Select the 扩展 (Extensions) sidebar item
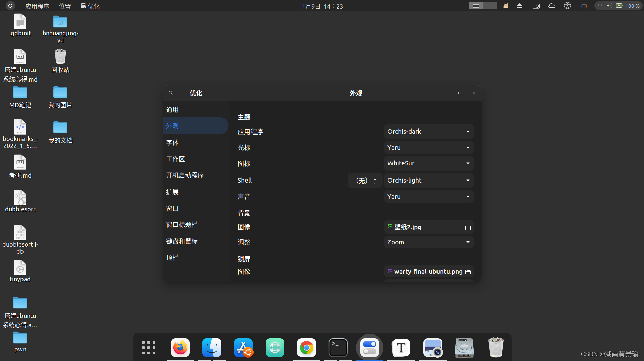 [x=172, y=192]
